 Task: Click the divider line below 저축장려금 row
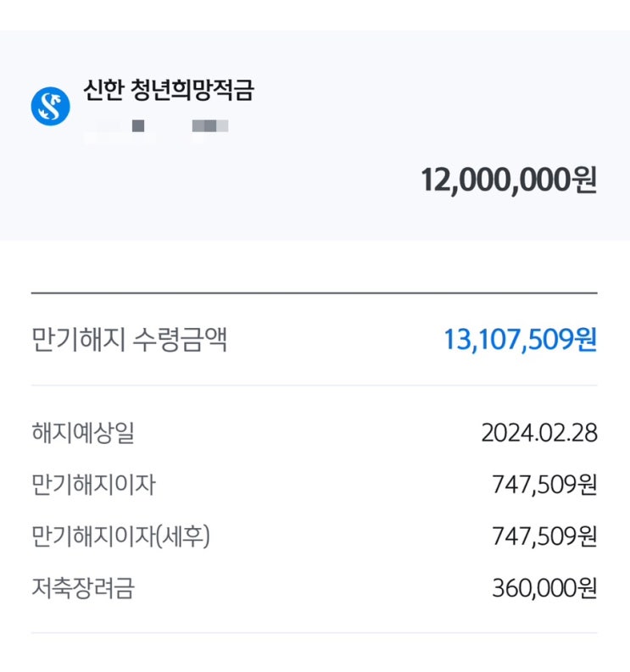click(x=314, y=633)
